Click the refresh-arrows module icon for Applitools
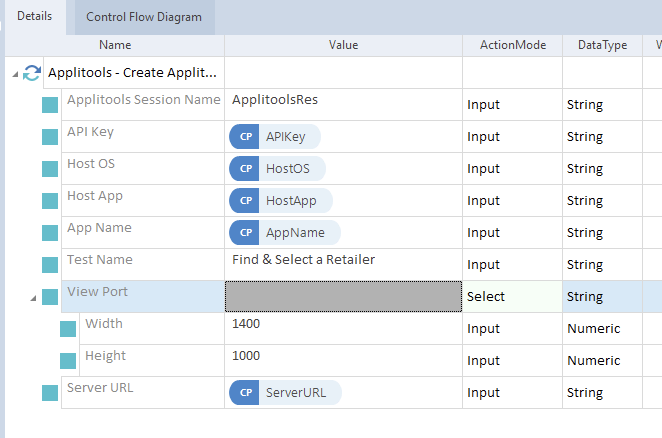The height and width of the screenshot is (438, 662). tap(32, 73)
